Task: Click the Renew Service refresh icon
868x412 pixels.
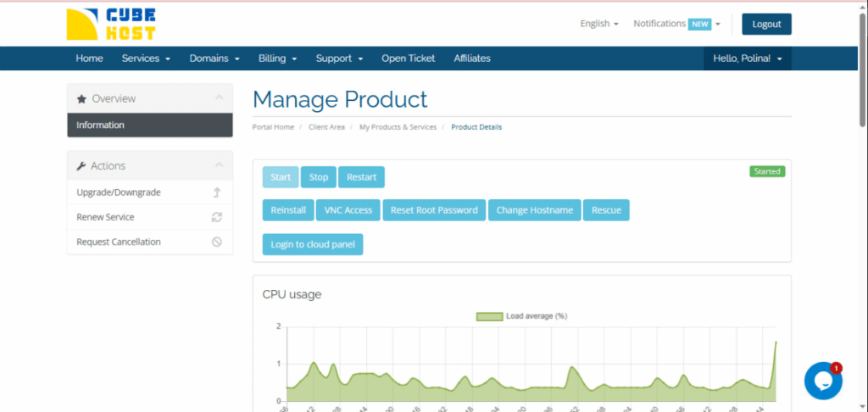Action: pos(217,217)
